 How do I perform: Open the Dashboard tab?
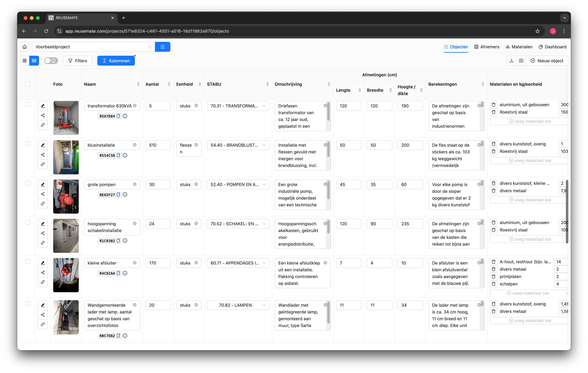pyautogui.click(x=552, y=47)
